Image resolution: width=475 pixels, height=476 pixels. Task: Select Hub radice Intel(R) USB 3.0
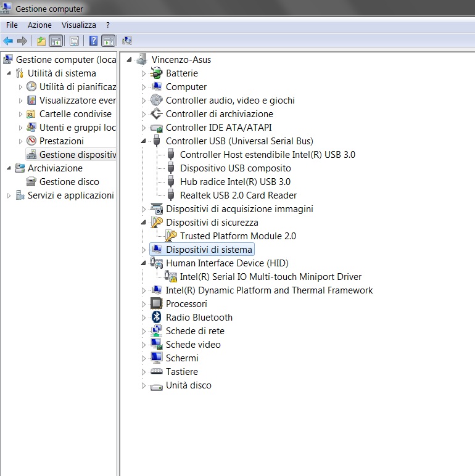pos(235,181)
